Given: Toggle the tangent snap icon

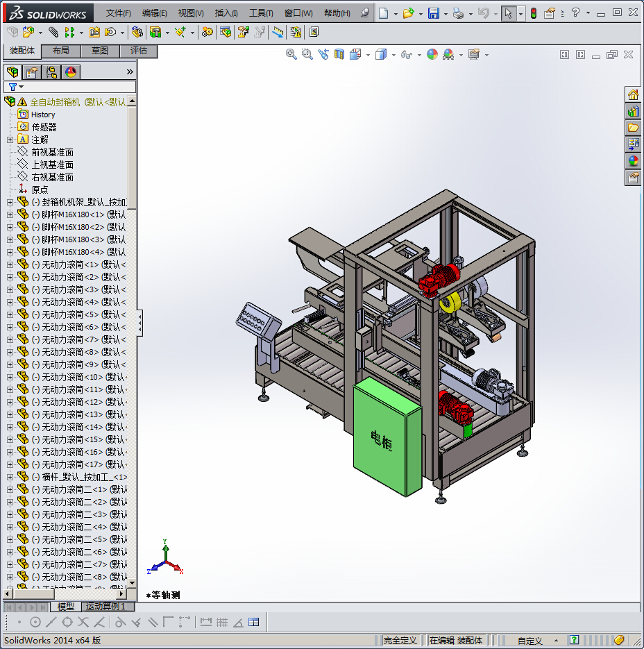Looking at the screenshot, I should (121, 622).
